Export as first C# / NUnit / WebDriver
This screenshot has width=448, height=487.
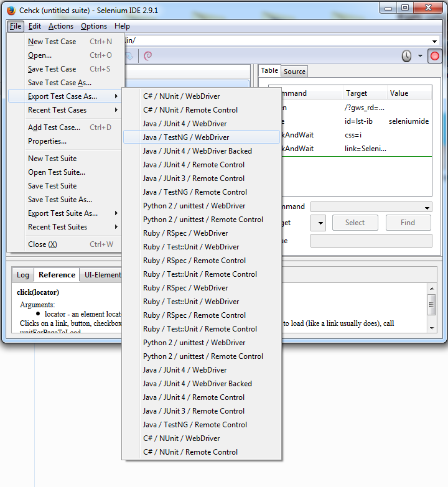pyautogui.click(x=202, y=96)
